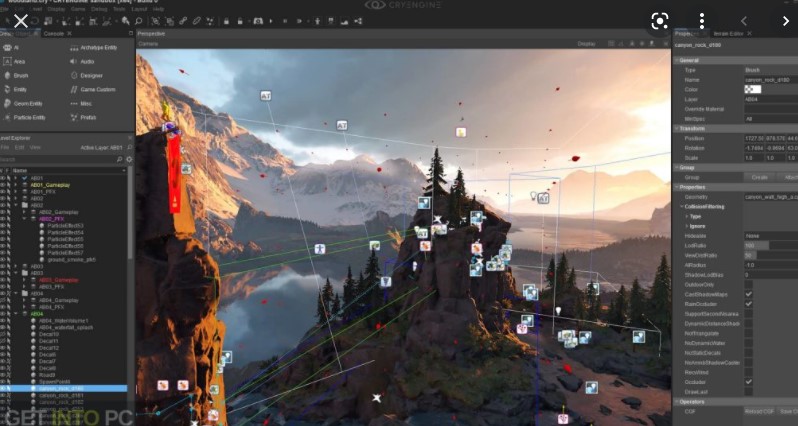Expand the Ignore sub-property
The height and width of the screenshot is (426, 798).
point(687,226)
